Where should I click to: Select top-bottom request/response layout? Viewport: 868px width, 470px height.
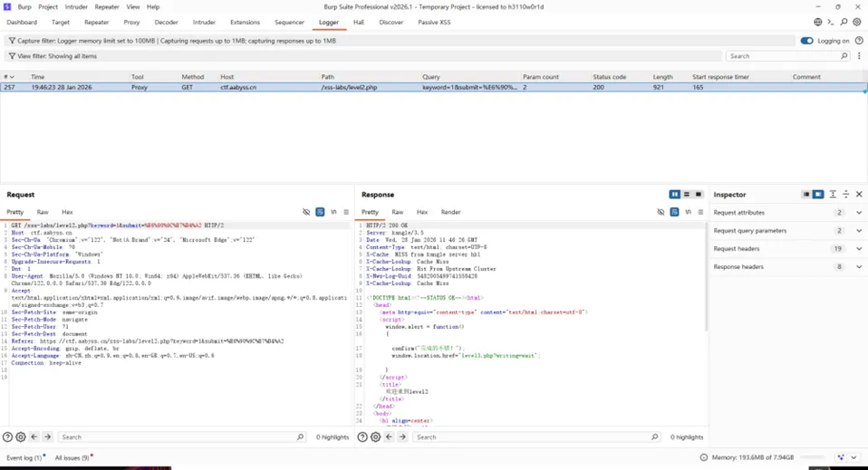(x=687, y=195)
